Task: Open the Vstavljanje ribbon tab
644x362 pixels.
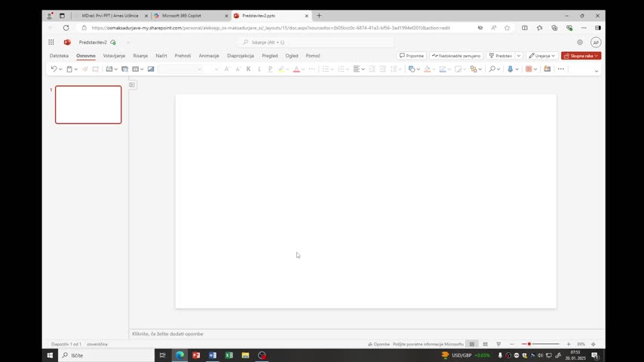Action: point(114,56)
